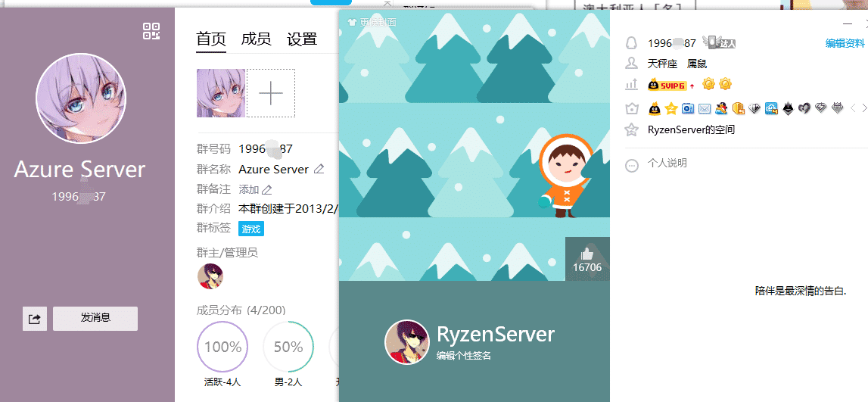Click the black crown diamond icon
The image size is (868, 402).
[788, 108]
